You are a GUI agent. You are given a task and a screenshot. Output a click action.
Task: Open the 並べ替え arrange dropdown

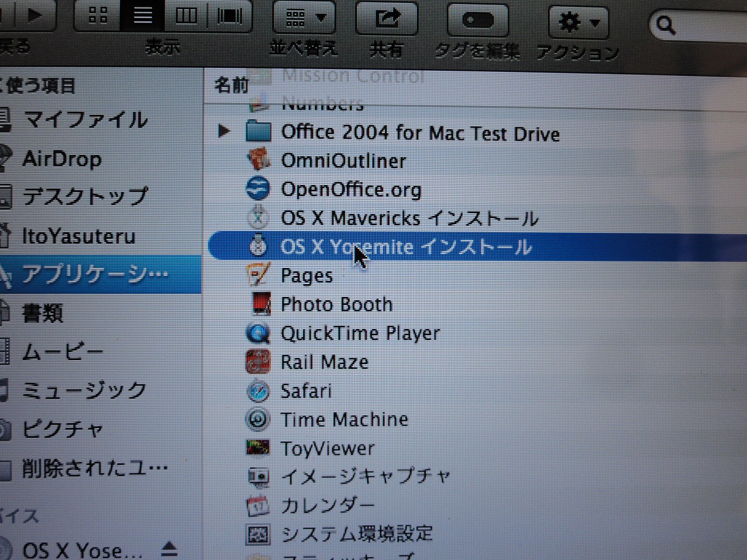305,18
